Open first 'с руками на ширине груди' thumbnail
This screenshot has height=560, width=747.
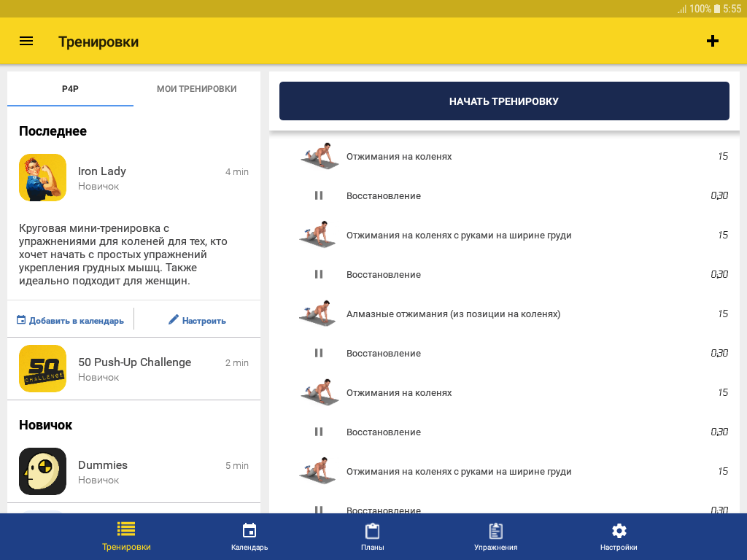[x=318, y=234]
